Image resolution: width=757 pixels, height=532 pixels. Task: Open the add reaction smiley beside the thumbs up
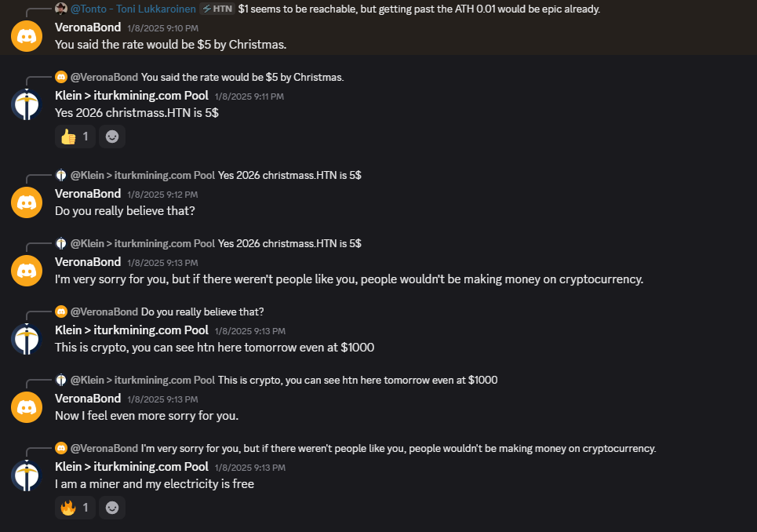pyautogui.click(x=112, y=137)
